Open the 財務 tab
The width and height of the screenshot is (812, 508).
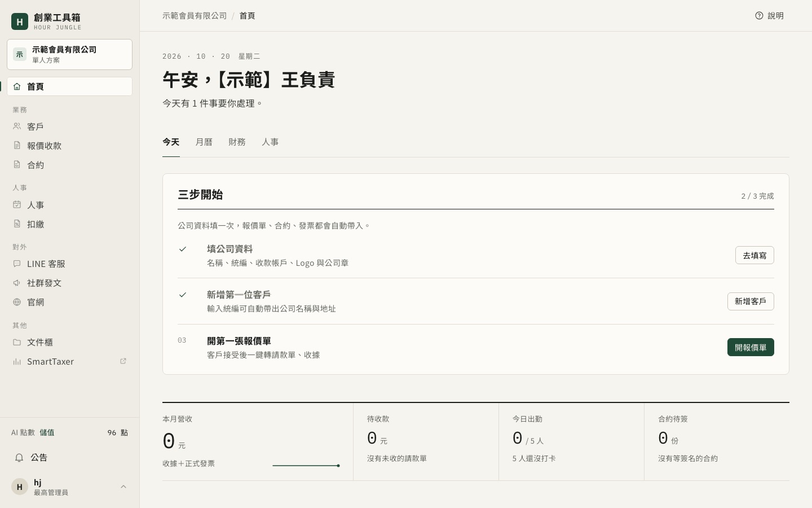[237, 142]
